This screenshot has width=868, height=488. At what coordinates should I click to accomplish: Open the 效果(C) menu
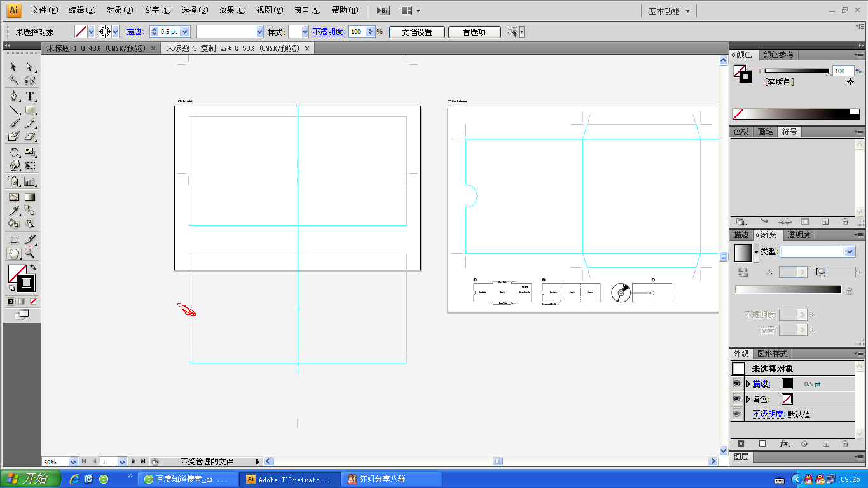coord(232,11)
